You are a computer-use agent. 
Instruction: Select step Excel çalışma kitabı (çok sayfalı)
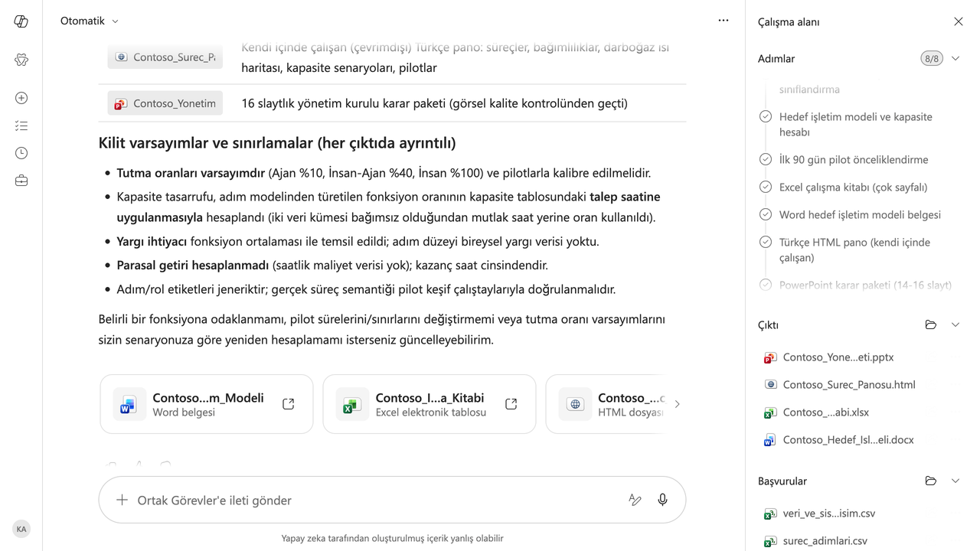tap(853, 187)
